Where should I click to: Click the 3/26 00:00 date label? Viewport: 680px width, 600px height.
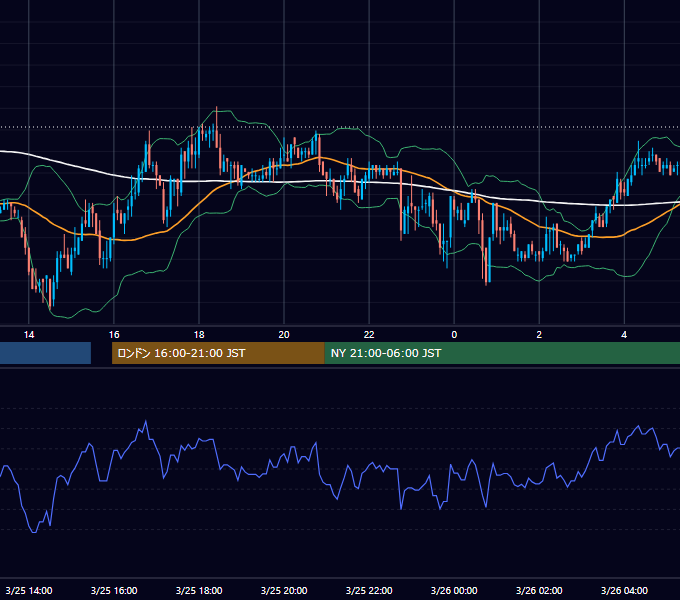[x=454, y=590]
